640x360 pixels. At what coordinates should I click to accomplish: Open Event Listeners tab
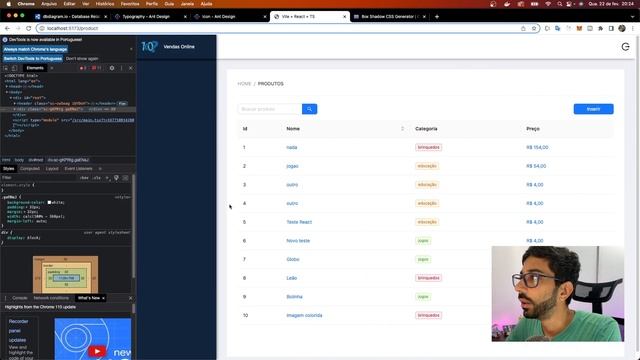click(78, 169)
